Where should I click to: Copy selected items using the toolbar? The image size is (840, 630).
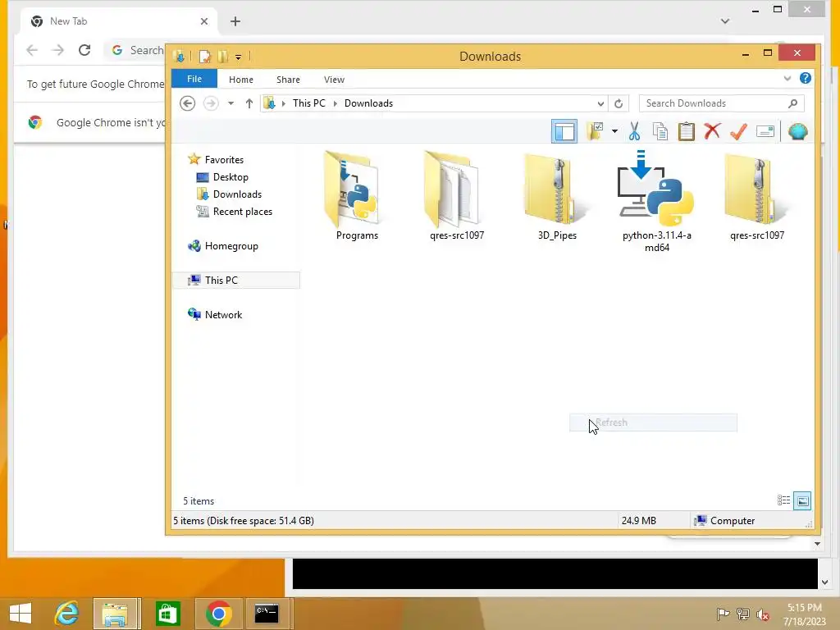click(660, 131)
